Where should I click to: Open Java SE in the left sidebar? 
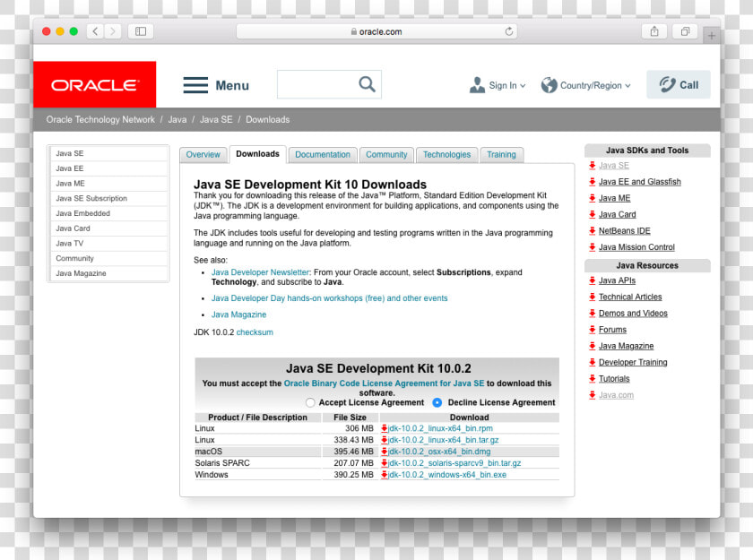click(x=108, y=153)
